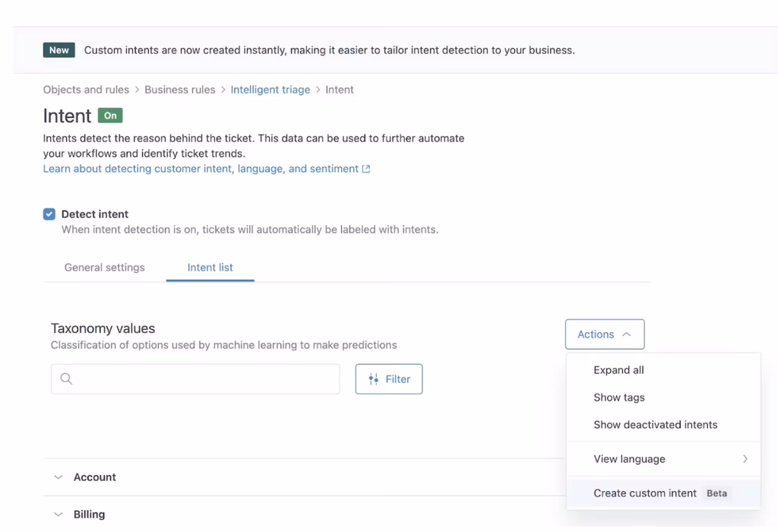Viewport: 778px width, 532px height.
Task: Expand the Billing taxonomy row
Action: [x=58, y=514]
